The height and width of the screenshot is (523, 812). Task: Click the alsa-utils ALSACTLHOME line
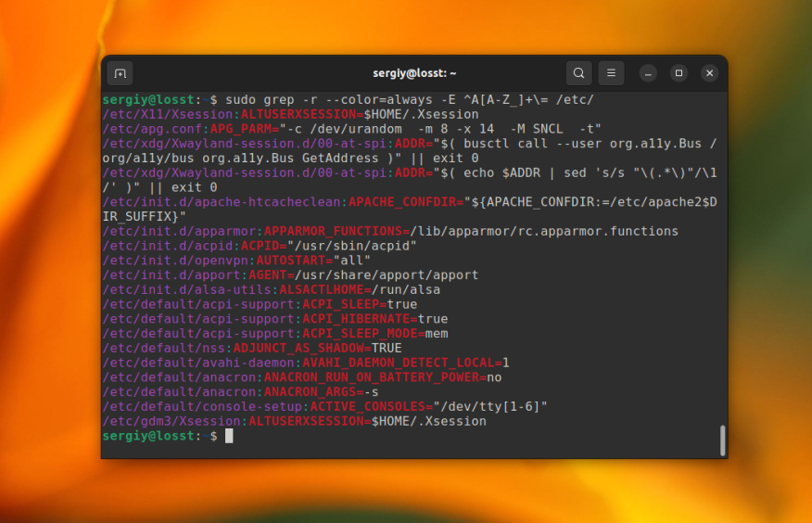[x=272, y=289]
